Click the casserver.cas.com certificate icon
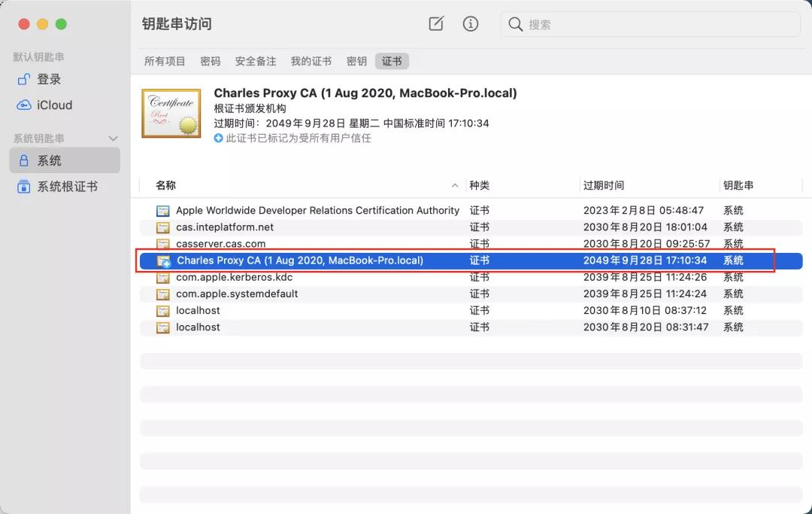 click(163, 244)
